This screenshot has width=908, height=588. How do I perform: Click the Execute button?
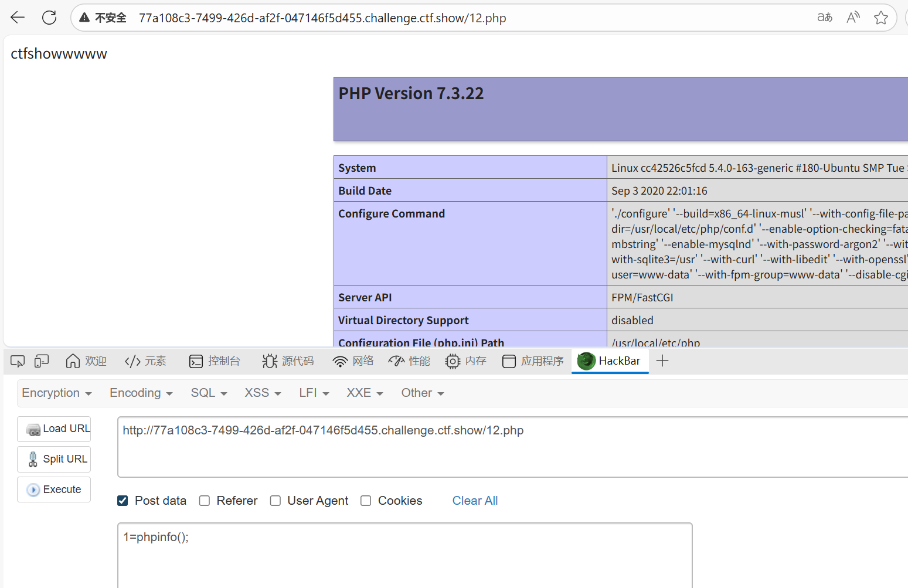click(x=54, y=490)
